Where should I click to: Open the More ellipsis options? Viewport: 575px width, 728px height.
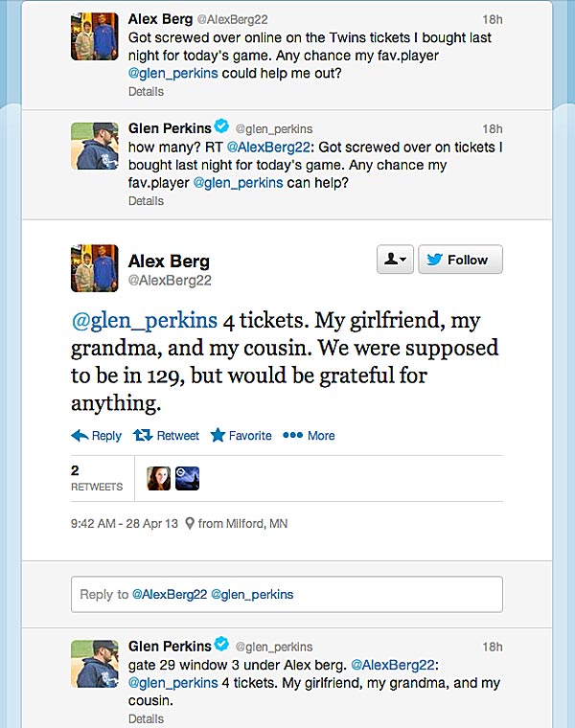click(x=292, y=435)
